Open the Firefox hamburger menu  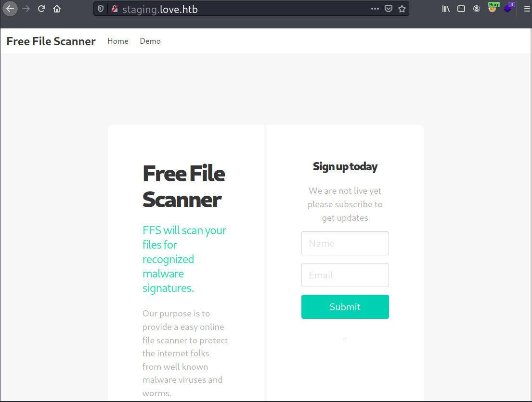(527, 9)
